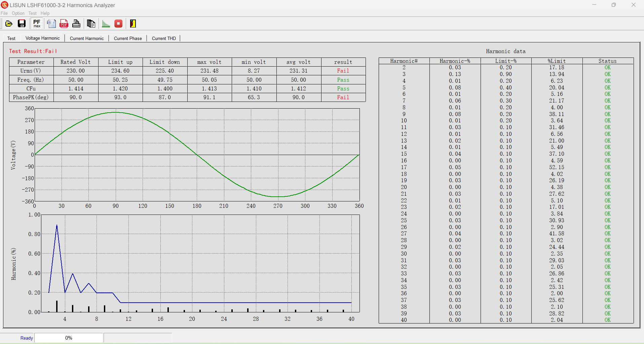Print the harmonics test report

coord(76,24)
